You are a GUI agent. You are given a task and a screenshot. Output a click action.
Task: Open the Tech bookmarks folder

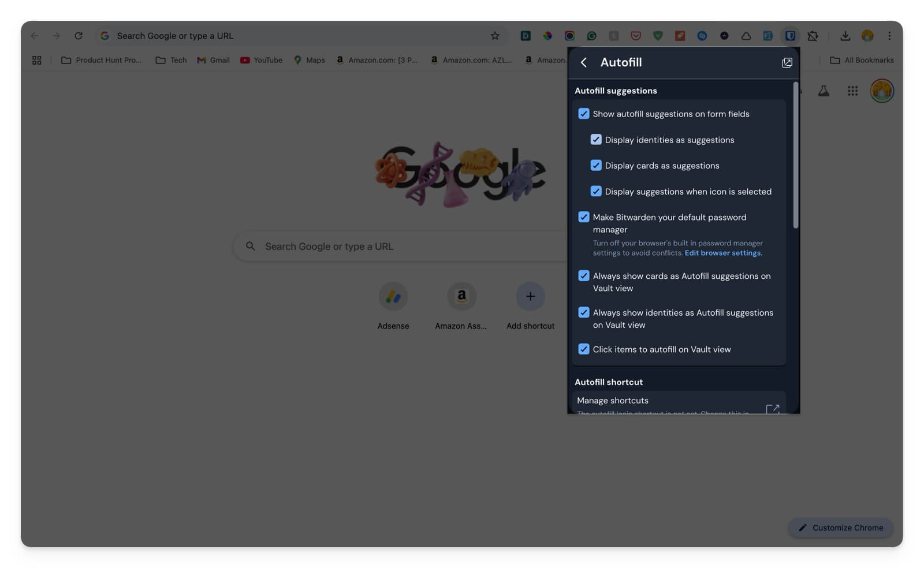point(171,60)
